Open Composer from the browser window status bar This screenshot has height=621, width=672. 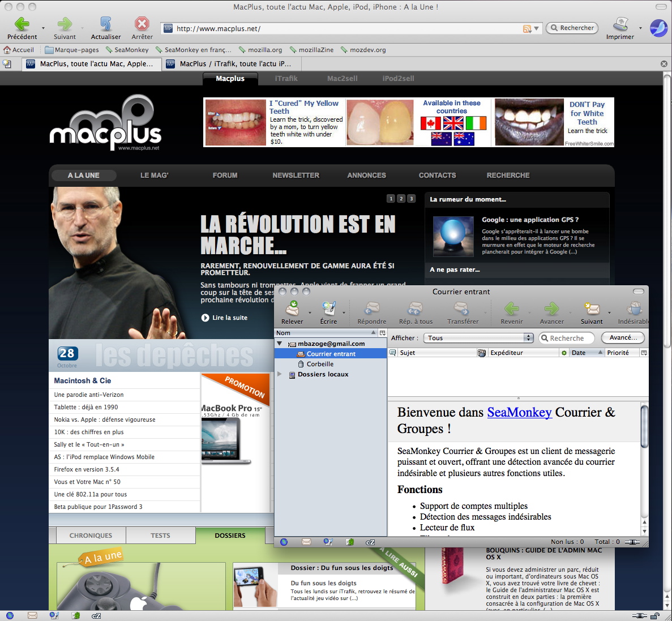click(x=54, y=616)
